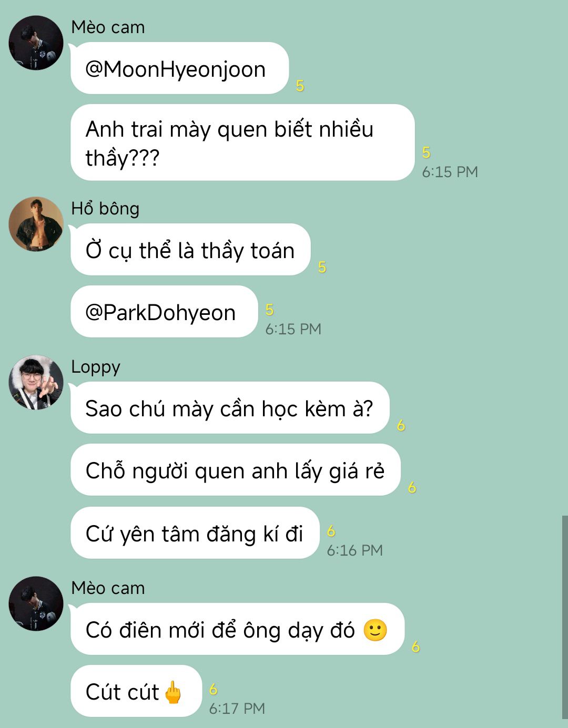The image size is (568, 728).
Task: Click the smiley emoji in Mèo cam's message
Action: (376, 630)
